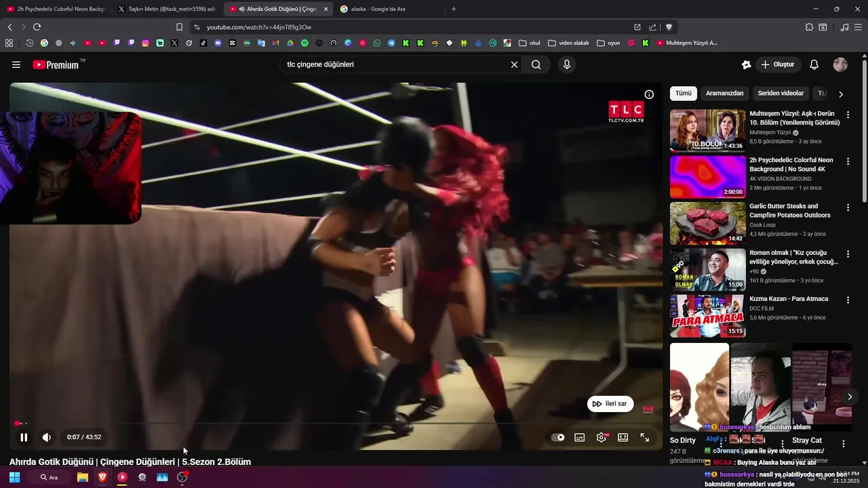
Task: Toggle autoplay switch in player
Action: 557,437
